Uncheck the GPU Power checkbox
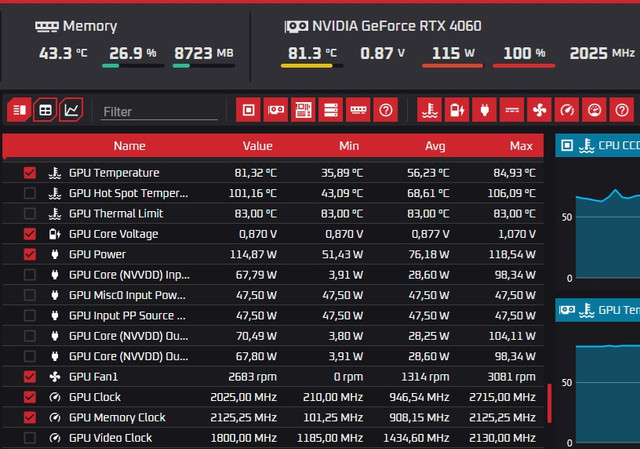This screenshot has width=640, height=449. tap(29, 254)
